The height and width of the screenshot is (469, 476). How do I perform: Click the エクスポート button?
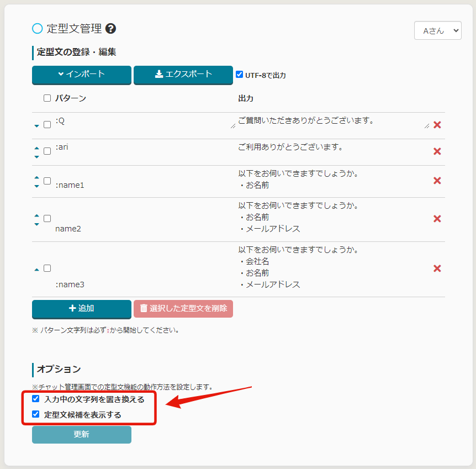tap(183, 75)
